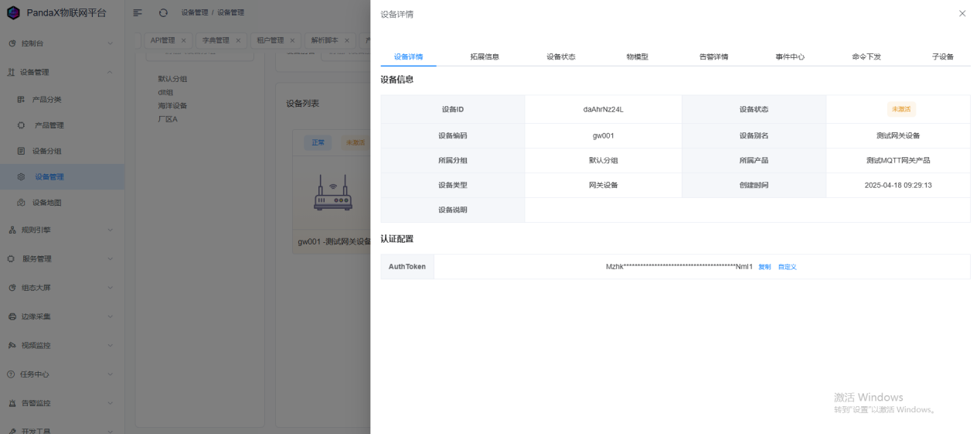
Task: Close the API管理 page tab
Action: click(x=183, y=40)
